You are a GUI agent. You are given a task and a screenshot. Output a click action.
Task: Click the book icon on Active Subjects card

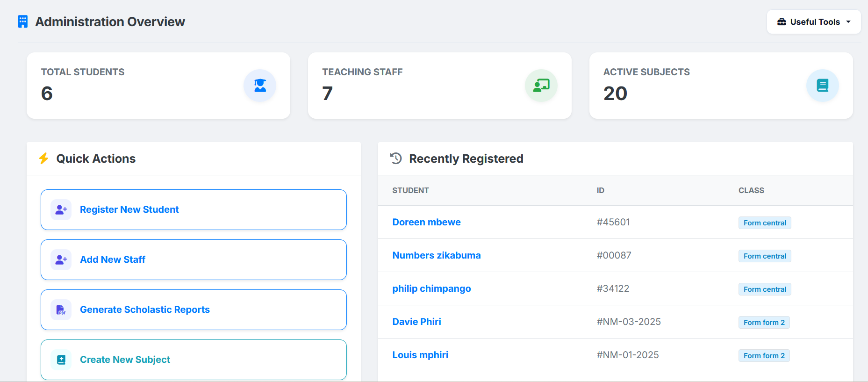click(823, 86)
